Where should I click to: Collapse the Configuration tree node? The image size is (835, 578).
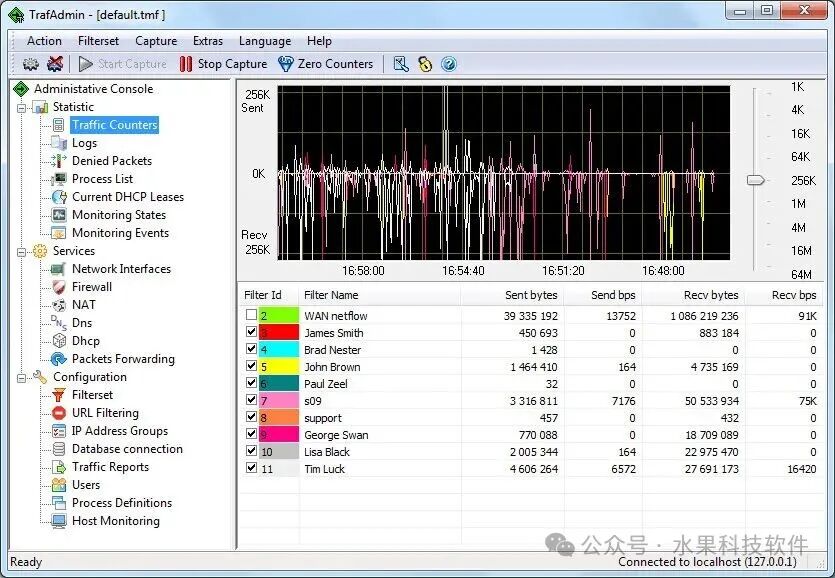(x=21, y=377)
